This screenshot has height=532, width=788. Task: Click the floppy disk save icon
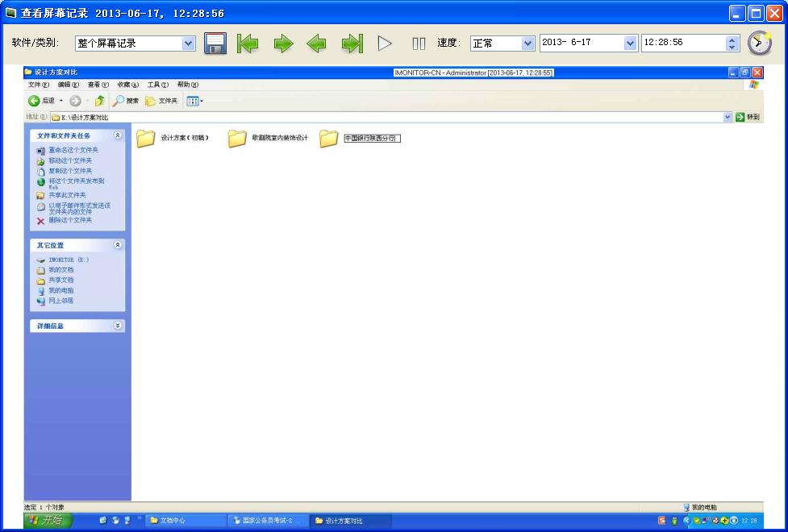pyautogui.click(x=215, y=44)
